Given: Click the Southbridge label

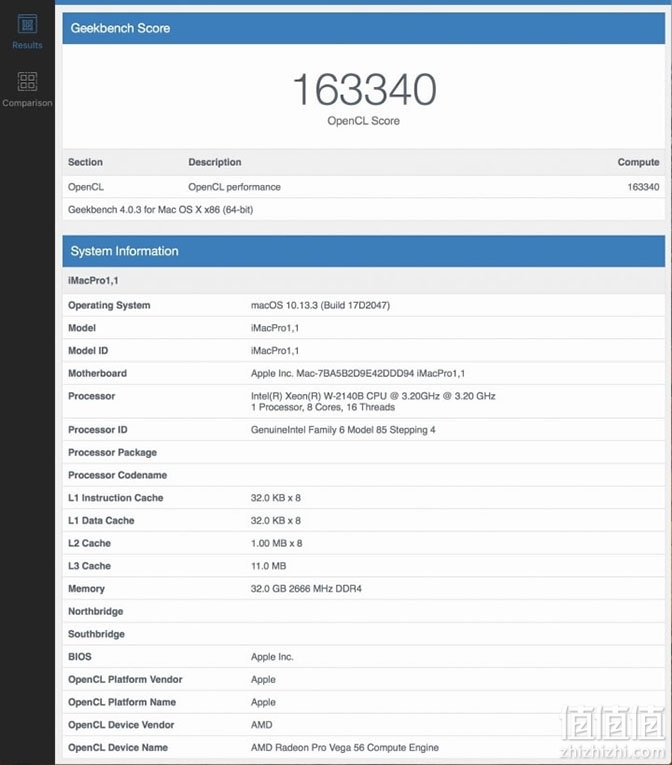Looking at the screenshot, I should pyautogui.click(x=97, y=634).
